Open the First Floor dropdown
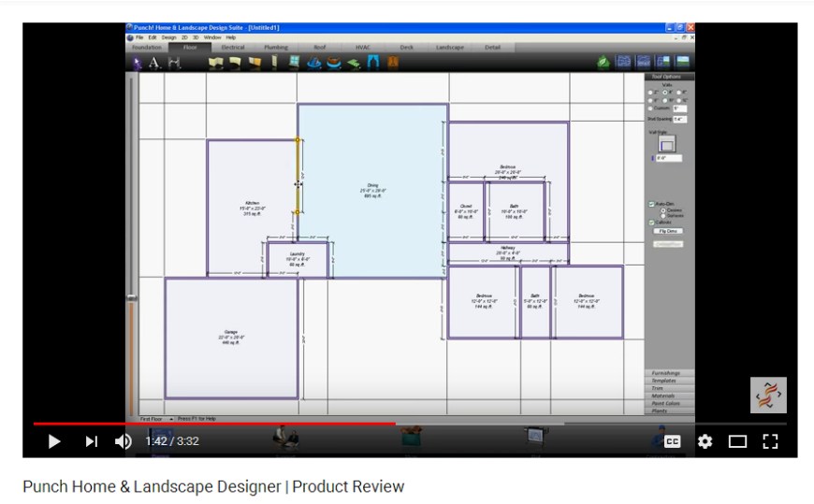Image resolution: width=814 pixels, height=504 pixels. (156, 419)
